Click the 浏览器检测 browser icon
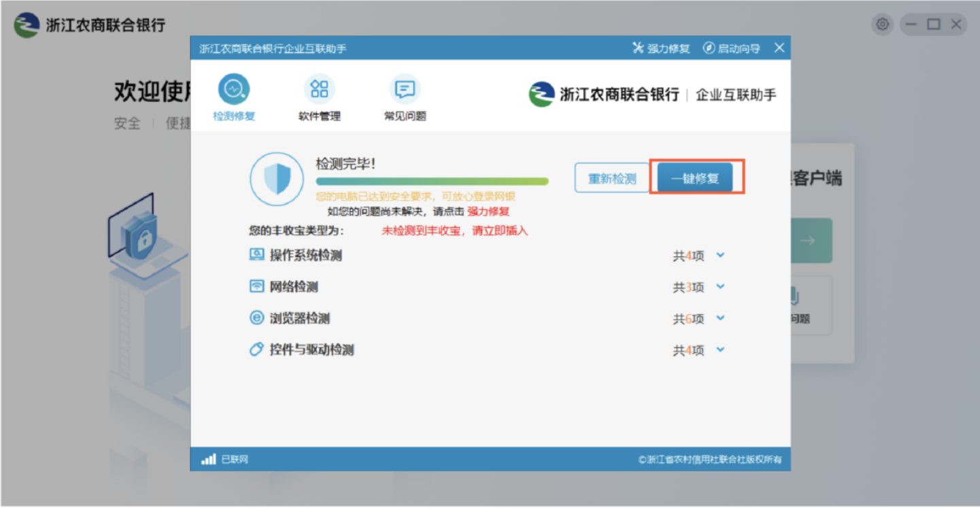Screen dimensions: 980x508 (256, 318)
